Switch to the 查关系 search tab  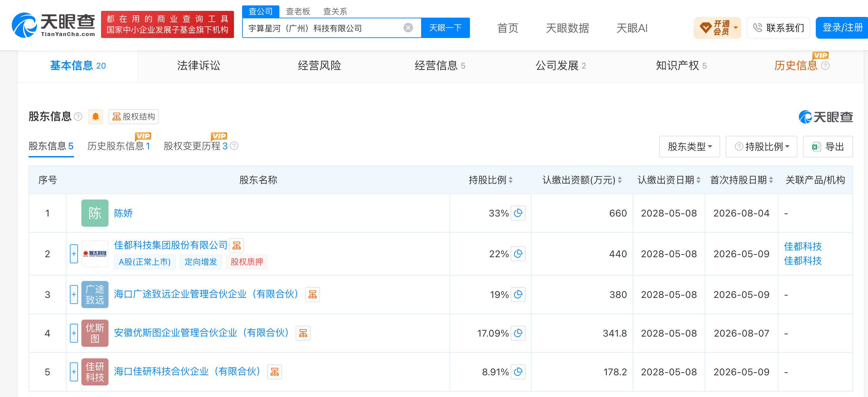(x=335, y=12)
